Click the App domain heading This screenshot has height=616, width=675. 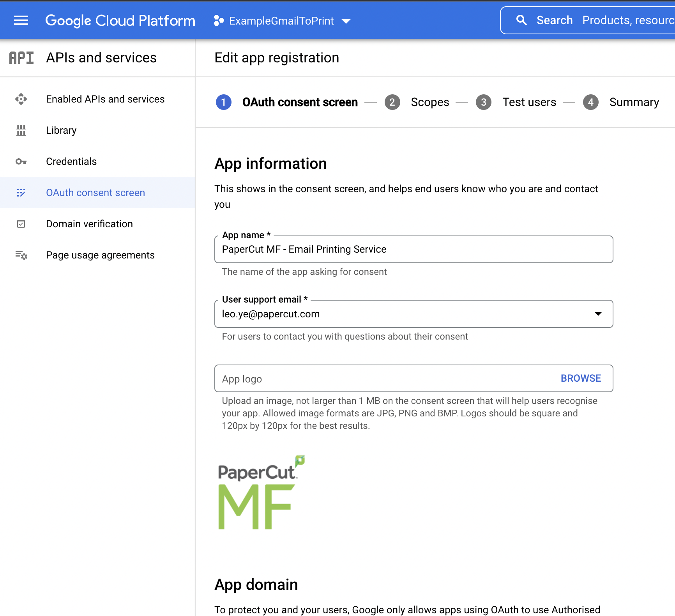click(x=256, y=585)
